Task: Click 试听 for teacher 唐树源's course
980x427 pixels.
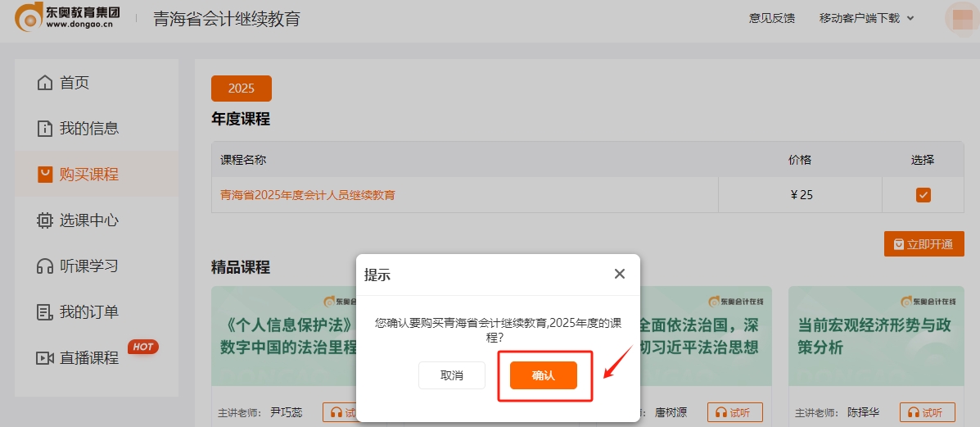Action: click(x=735, y=412)
